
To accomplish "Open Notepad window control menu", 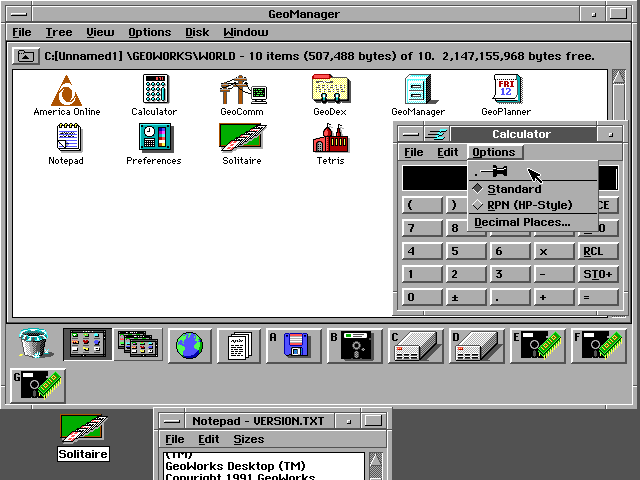I will click(171, 421).
